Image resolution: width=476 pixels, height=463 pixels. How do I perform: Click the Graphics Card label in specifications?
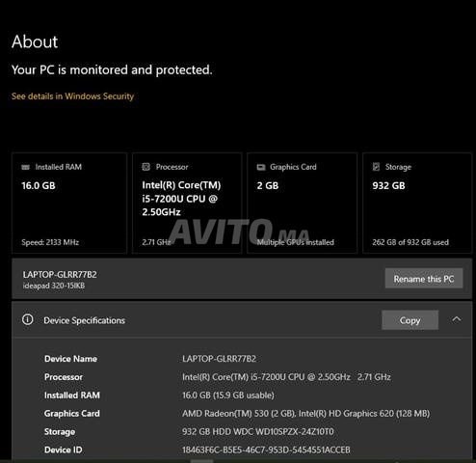tap(72, 413)
